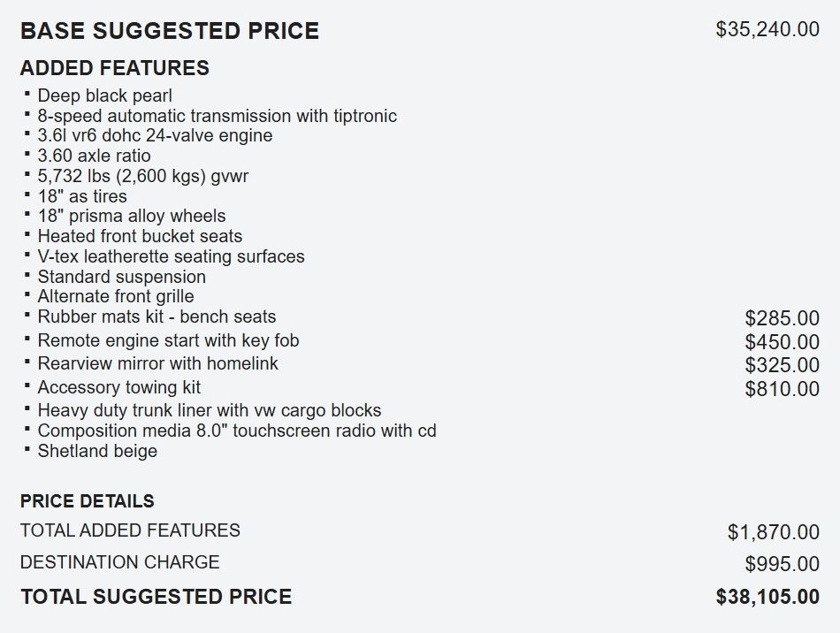Image resolution: width=840 pixels, height=633 pixels.
Task: Click the Heated front bucket seats line
Action: coord(140,236)
